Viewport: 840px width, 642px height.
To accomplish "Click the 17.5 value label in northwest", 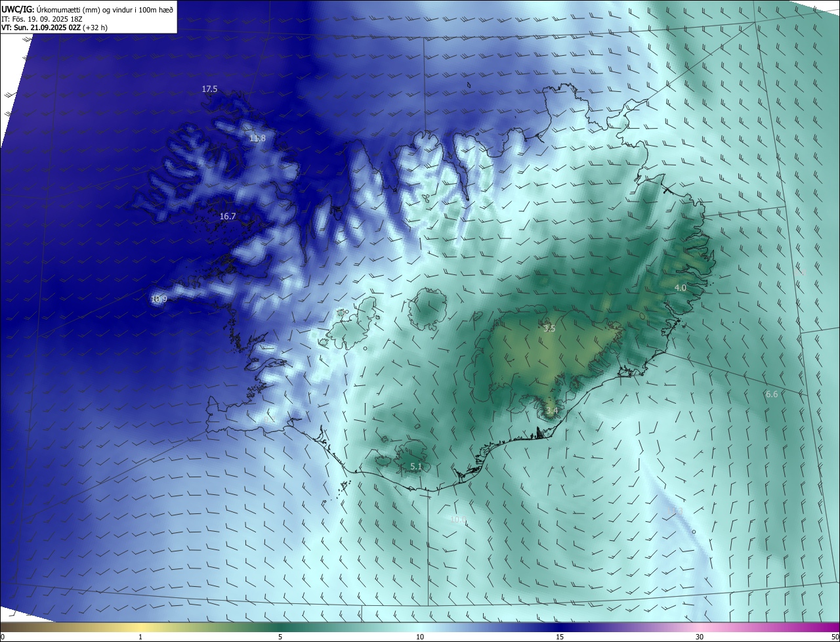I will click(x=209, y=89).
